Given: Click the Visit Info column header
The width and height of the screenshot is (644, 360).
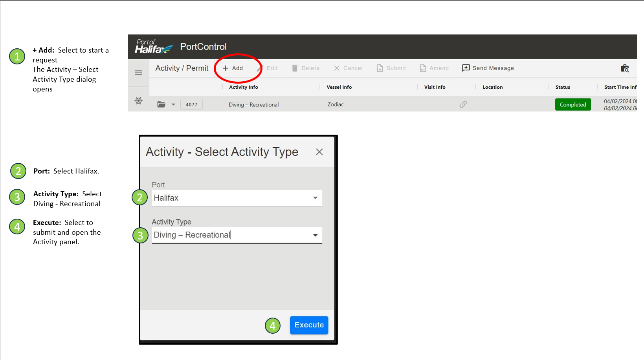Looking at the screenshot, I should (435, 87).
